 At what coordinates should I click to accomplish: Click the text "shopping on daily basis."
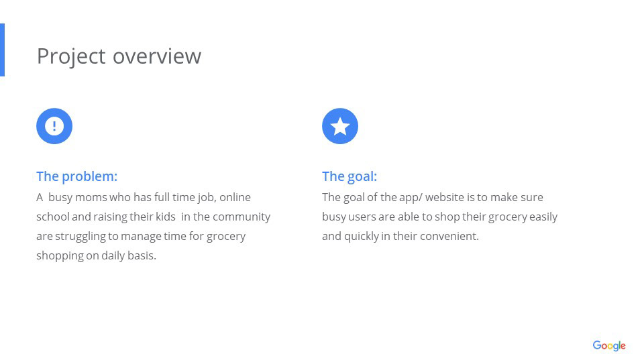point(96,255)
